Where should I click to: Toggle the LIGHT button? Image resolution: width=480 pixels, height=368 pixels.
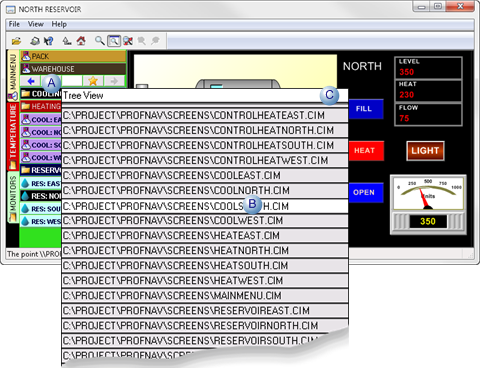(x=425, y=151)
